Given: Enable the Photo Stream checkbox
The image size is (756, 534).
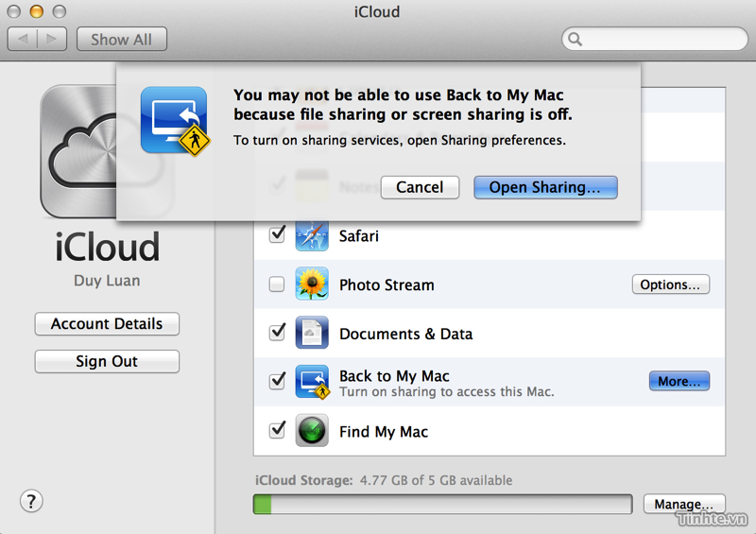Looking at the screenshot, I should click(x=277, y=284).
